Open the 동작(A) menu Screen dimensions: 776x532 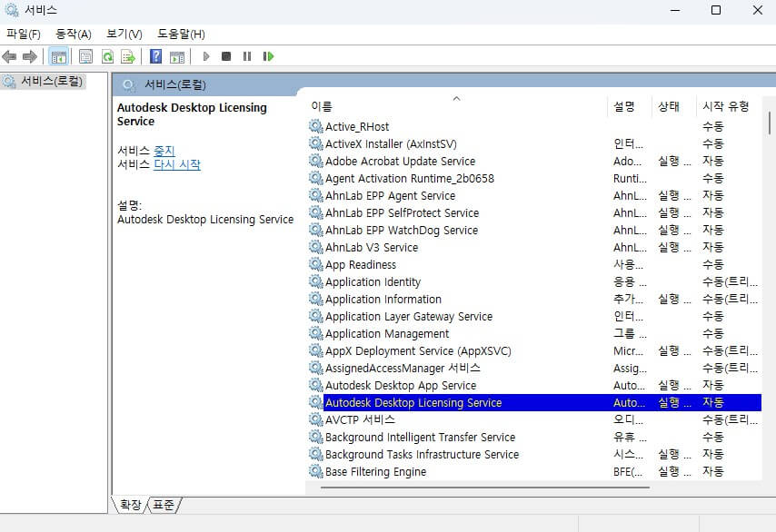click(74, 34)
